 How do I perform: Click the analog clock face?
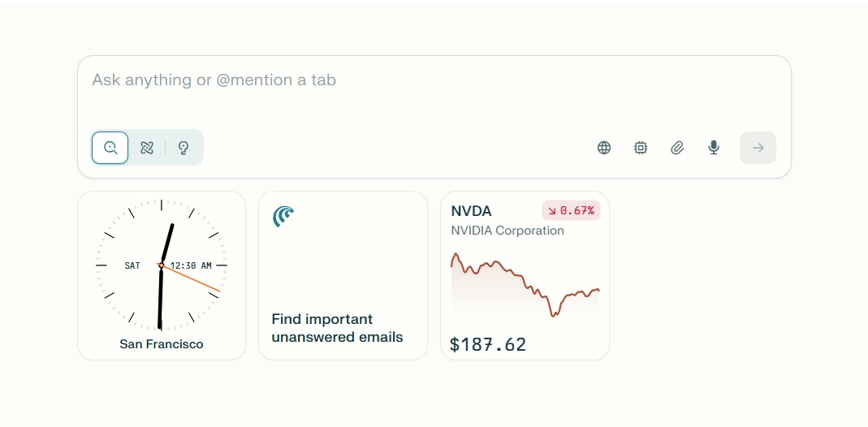point(162,244)
